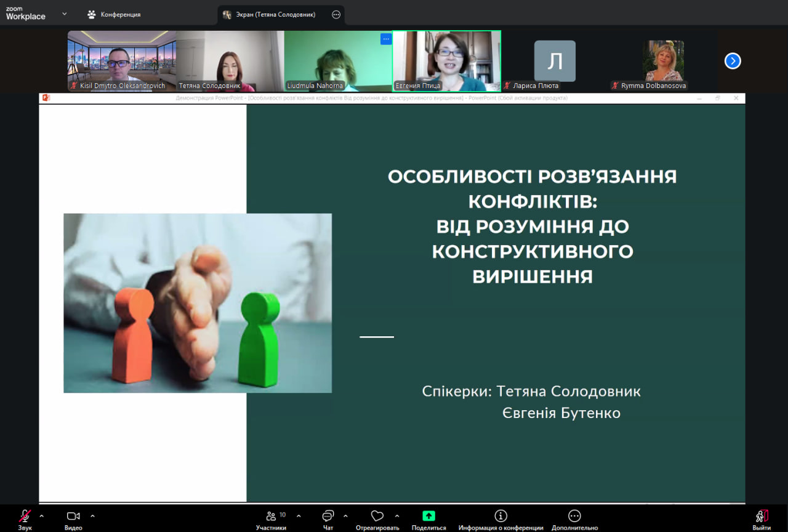Click the green Поделиться share screen icon
Viewport: 788px width, 532px height.
pyautogui.click(x=428, y=516)
